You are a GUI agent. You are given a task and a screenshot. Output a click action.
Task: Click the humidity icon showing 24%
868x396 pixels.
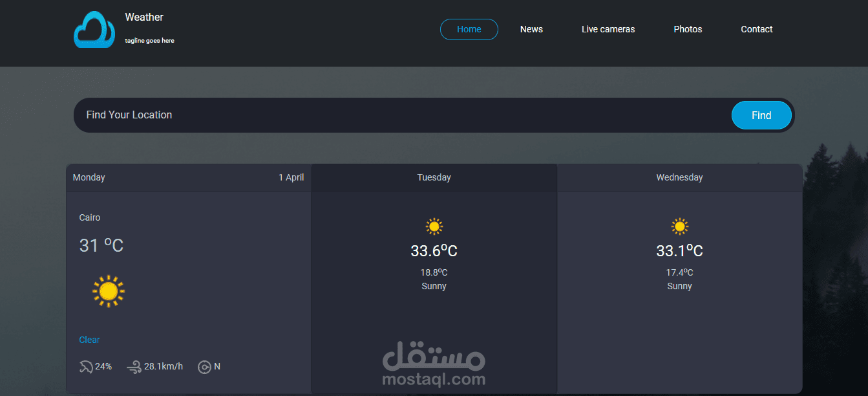coord(86,366)
